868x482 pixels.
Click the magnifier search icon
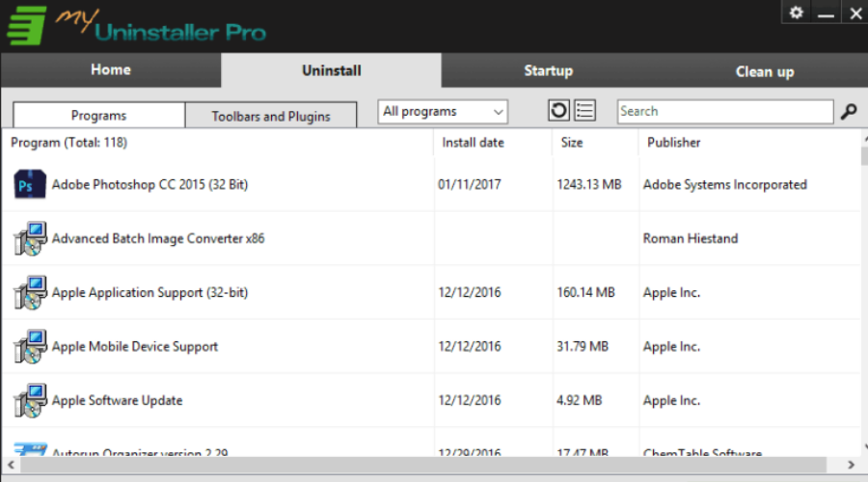point(849,112)
